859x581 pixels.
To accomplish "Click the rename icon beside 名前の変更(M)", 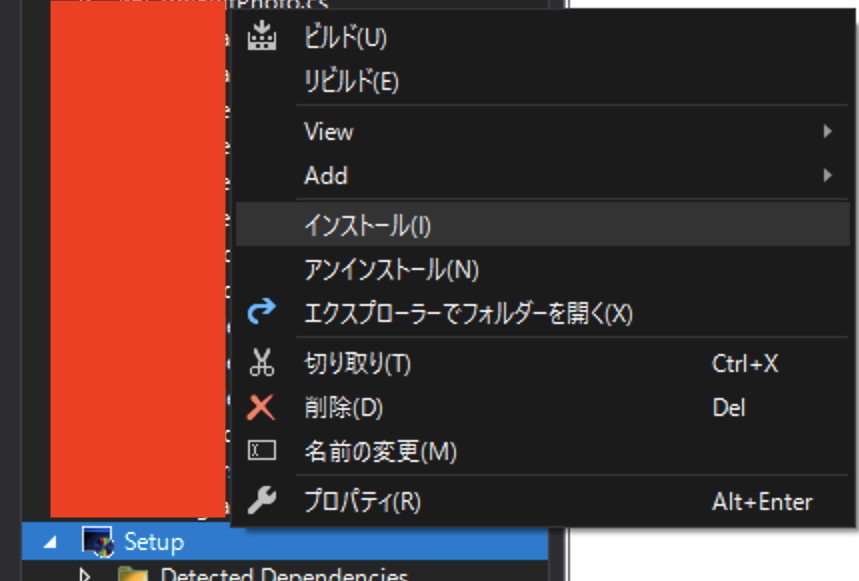I will [260, 452].
